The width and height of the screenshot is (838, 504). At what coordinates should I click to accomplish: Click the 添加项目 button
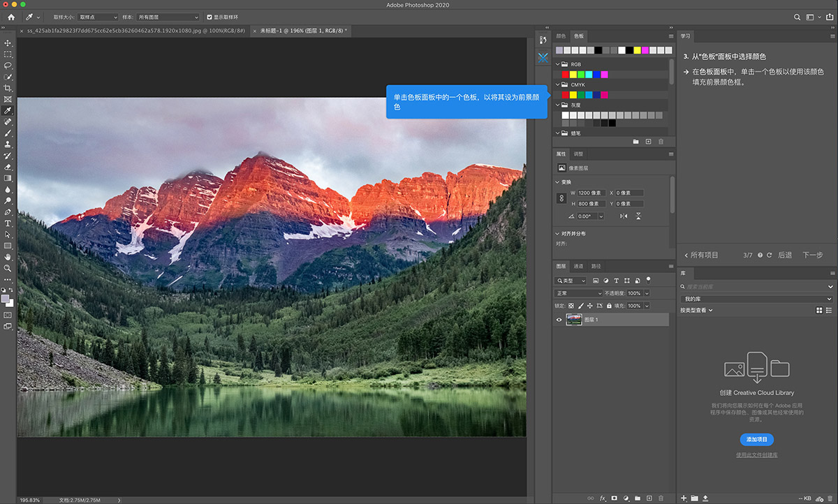(x=757, y=440)
